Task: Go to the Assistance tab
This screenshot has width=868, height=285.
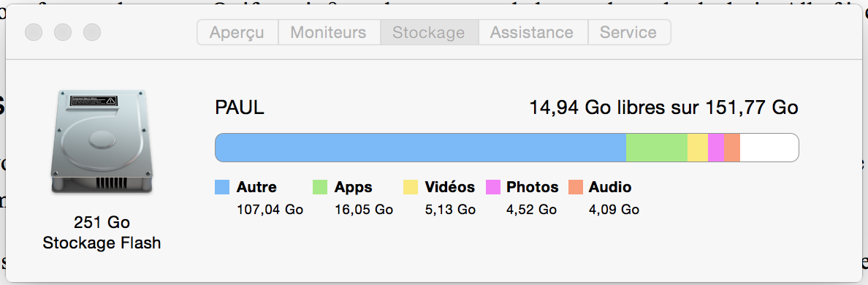Action: (533, 32)
